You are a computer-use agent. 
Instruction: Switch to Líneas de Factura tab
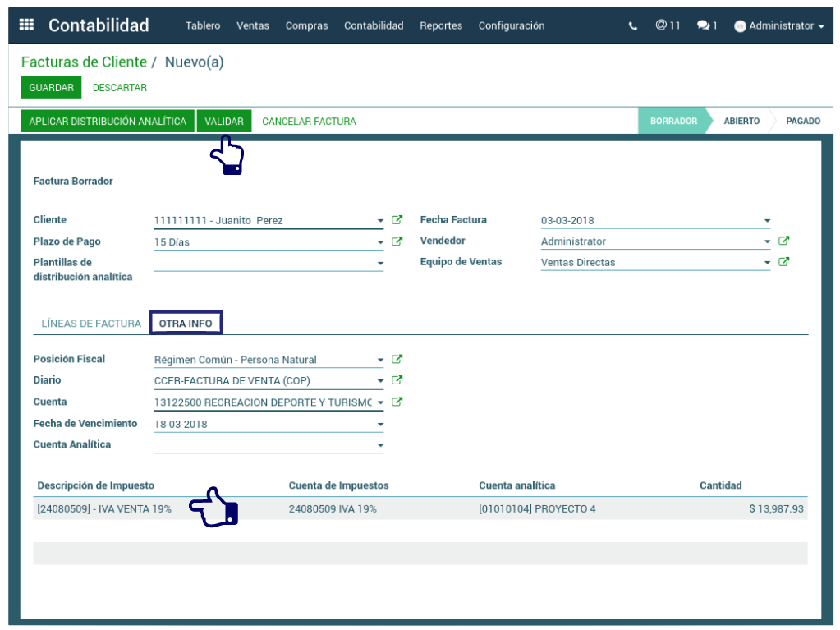[91, 324]
